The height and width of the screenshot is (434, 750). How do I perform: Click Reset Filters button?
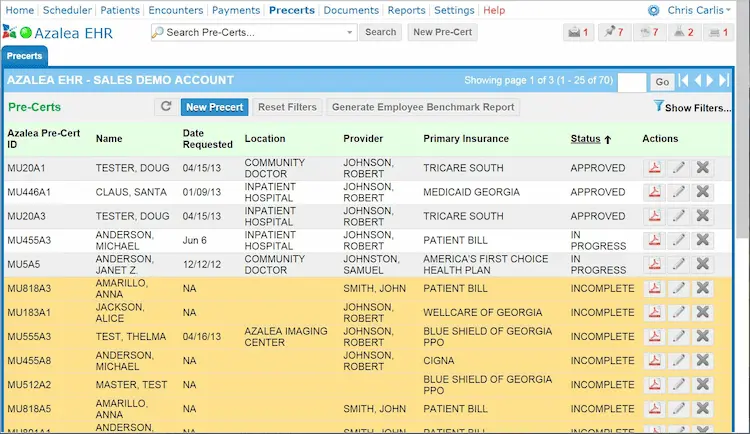point(287,107)
